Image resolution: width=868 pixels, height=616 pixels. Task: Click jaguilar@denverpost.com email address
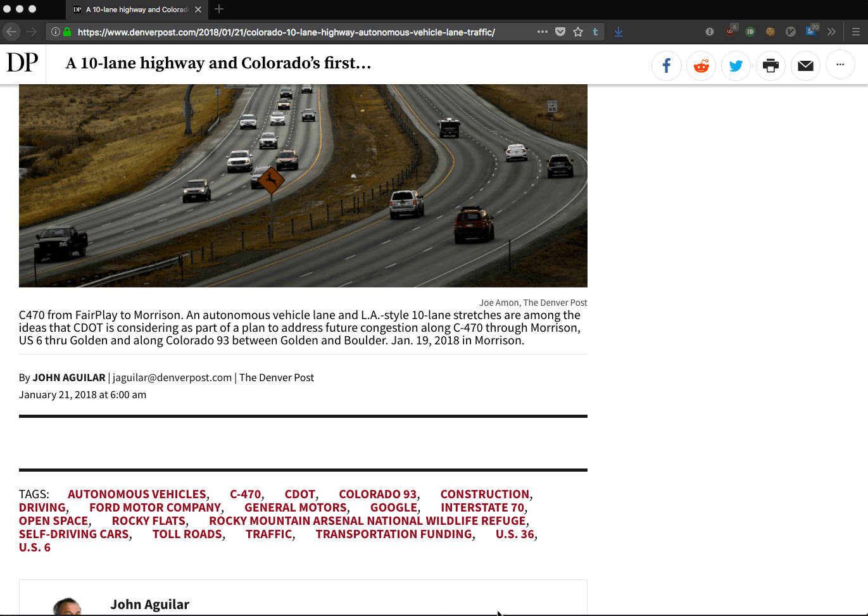point(172,377)
